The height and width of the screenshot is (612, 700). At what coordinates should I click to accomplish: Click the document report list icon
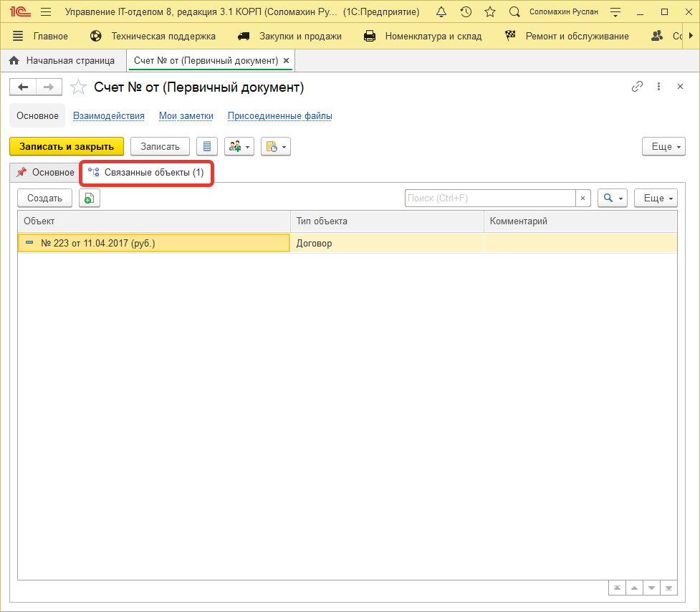[x=207, y=146]
